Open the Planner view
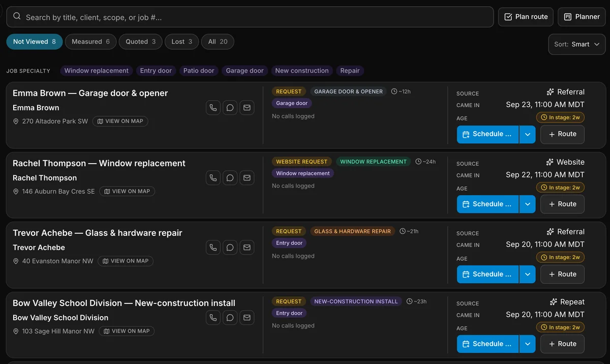 (x=582, y=17)
